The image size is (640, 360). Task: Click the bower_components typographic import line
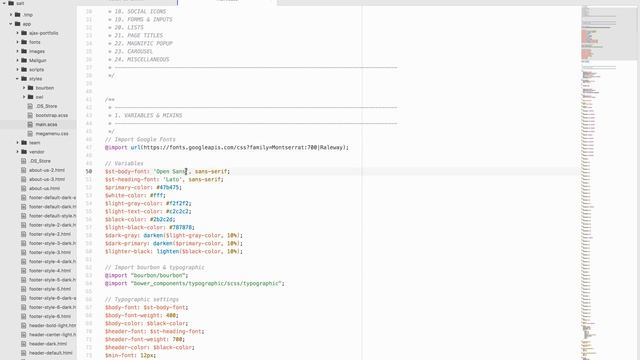tap(195, 283)
